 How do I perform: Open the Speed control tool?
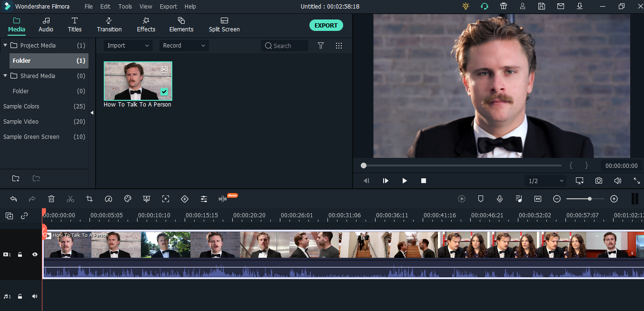pyautogui.click(x=109, y=199)
